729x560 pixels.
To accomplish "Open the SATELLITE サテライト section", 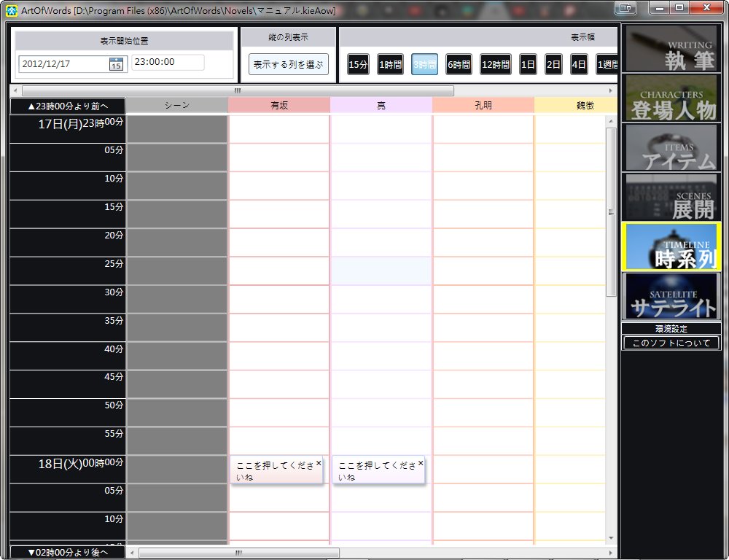I will pyautogui.click(x=671, y=296).
